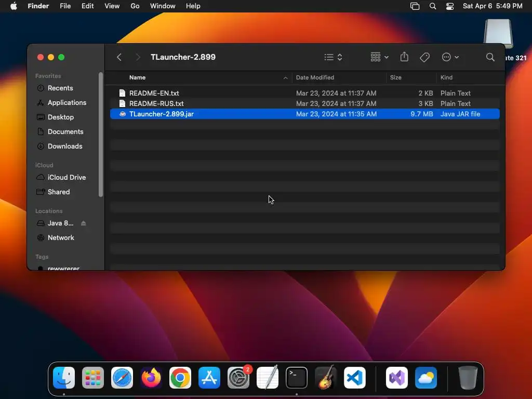Click the Stage Manager menu bar icon

(x=415, y=6)
